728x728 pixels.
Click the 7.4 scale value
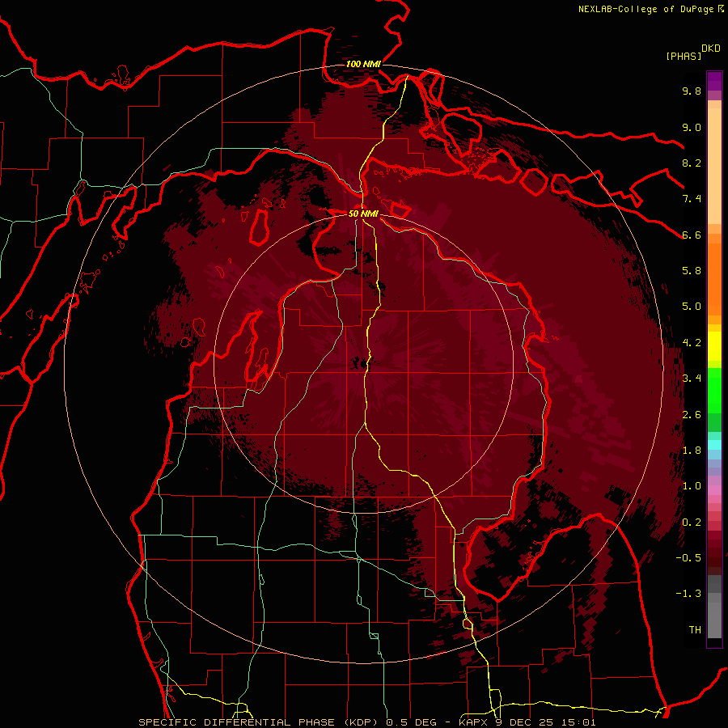[x=692, y=199]
